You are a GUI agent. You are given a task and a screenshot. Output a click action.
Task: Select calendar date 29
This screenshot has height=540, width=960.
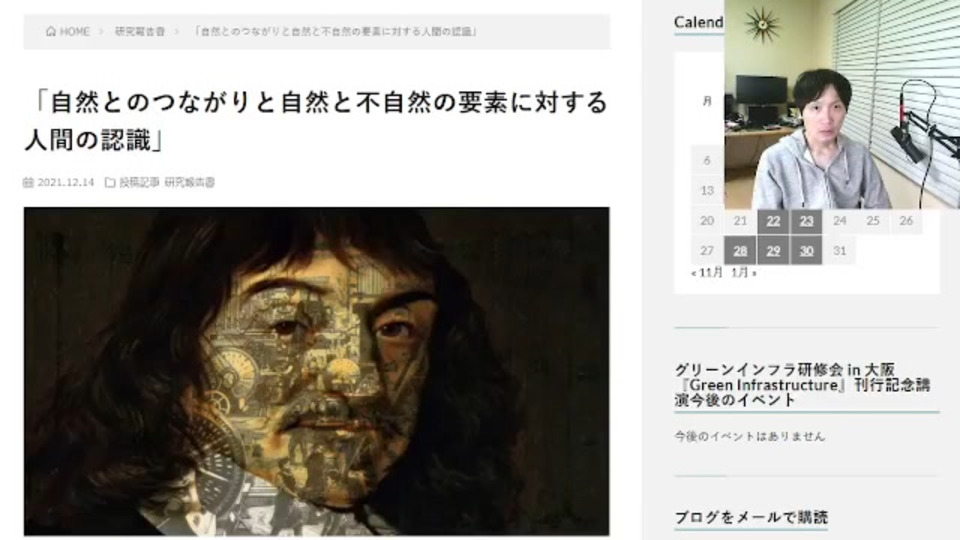click(x=773, y=250)
